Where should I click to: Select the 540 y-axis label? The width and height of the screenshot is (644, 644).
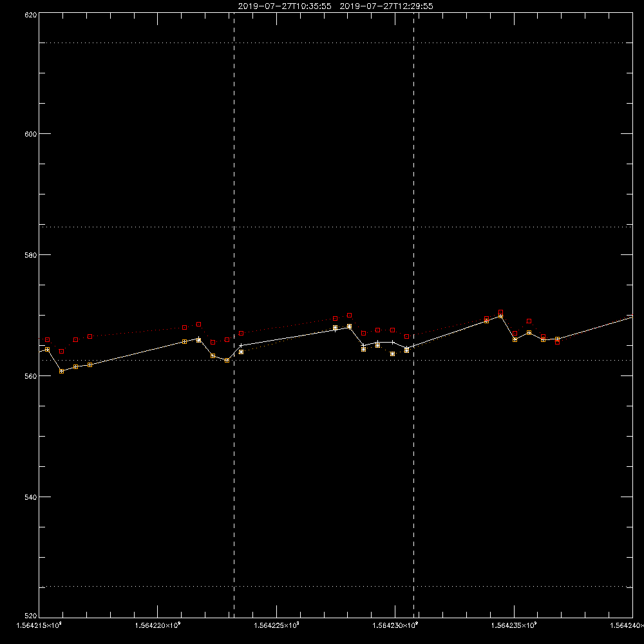[x=31, y=497]
